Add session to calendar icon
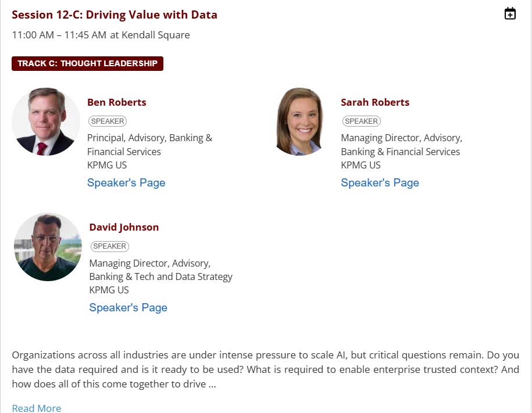This screenshot has width=532, height=413. pyautogui.click(x=510, y=13)
